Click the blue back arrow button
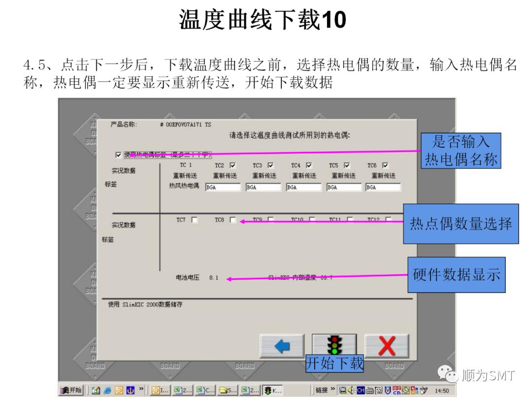This screenshot has height=399, width=532. 282,346
